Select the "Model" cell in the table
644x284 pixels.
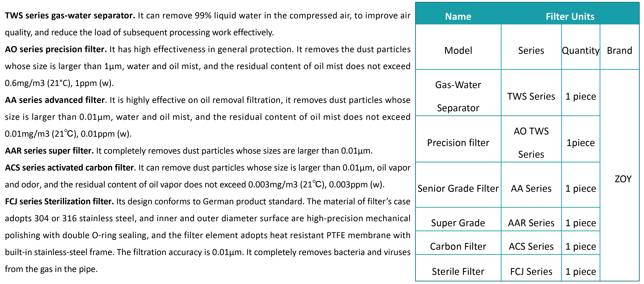click(458, 51)
